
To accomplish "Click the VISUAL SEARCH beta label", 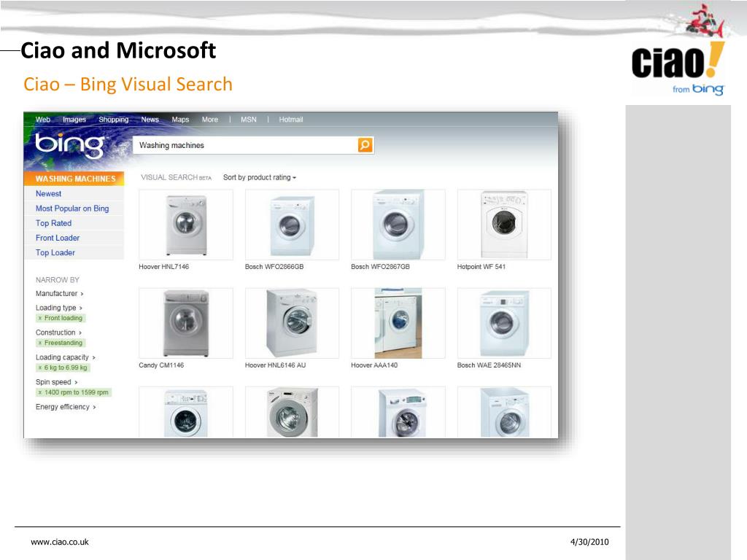I will click(176, 177).
